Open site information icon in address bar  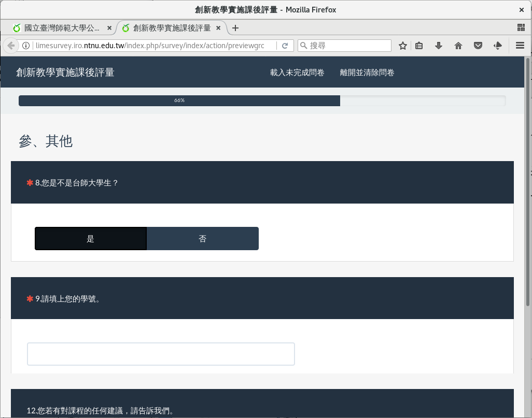pyautogui.click(x=26, y=46)
